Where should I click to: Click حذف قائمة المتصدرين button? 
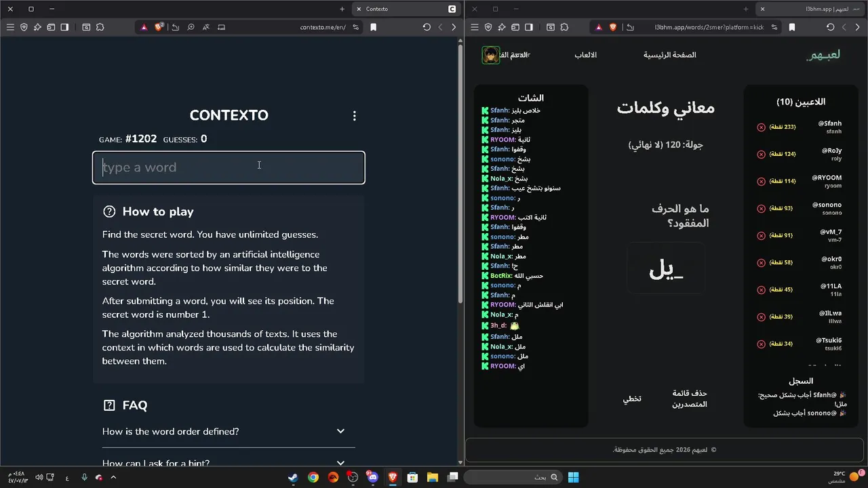point(690,399)
